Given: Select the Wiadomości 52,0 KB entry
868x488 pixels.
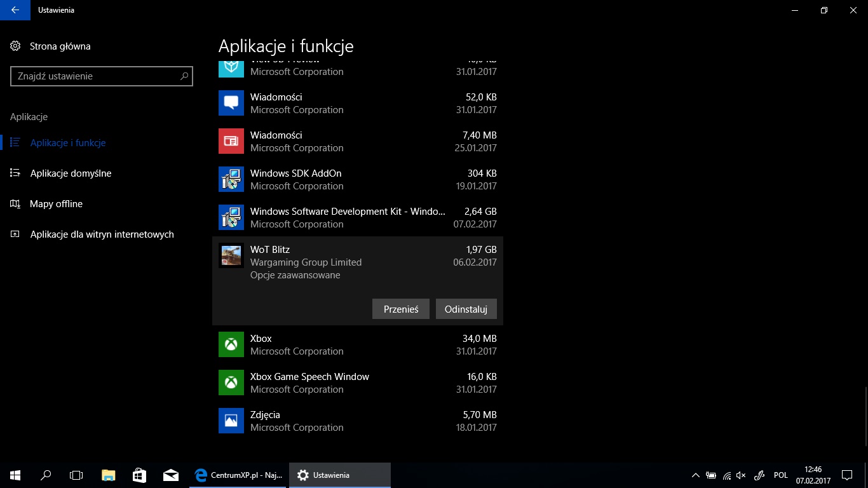Looking at the screenshot, I should coord(358,103).
